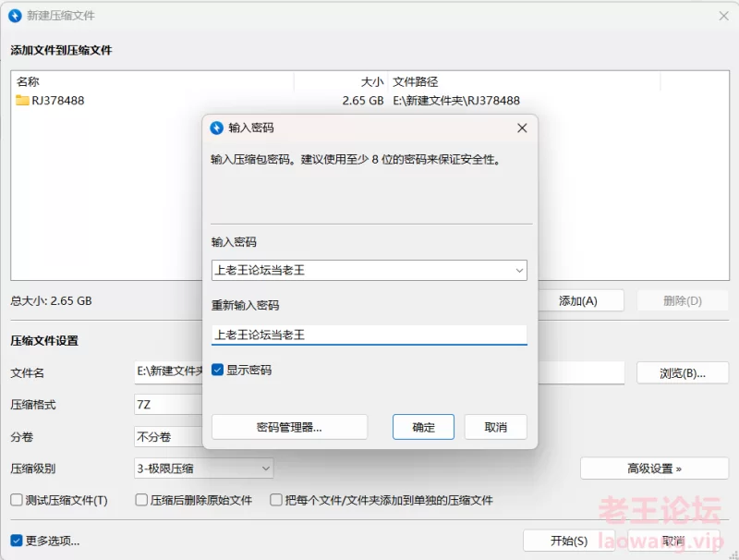The height and width of the screenshot is (560, 739).
Task: Uncheck the more options checkbox
Action: (17, 541)
